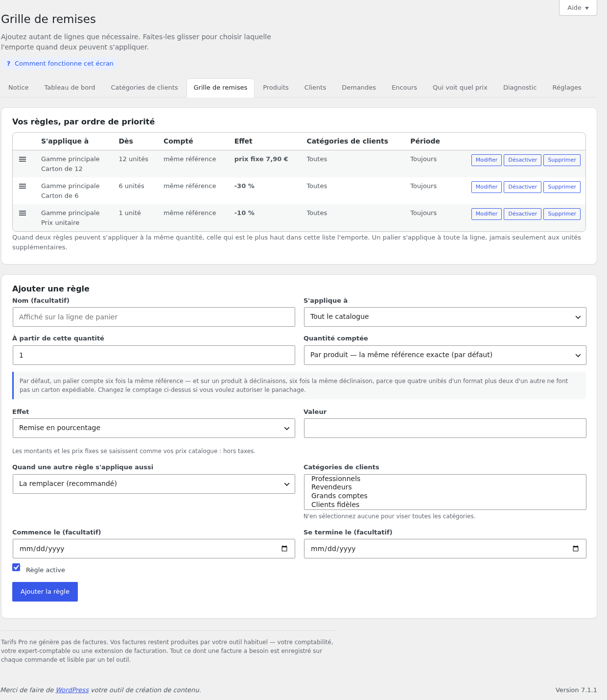607x700 pixels.
Task: Open the Demandes tab
Action: pyautogui.click(x=359, y=88)
